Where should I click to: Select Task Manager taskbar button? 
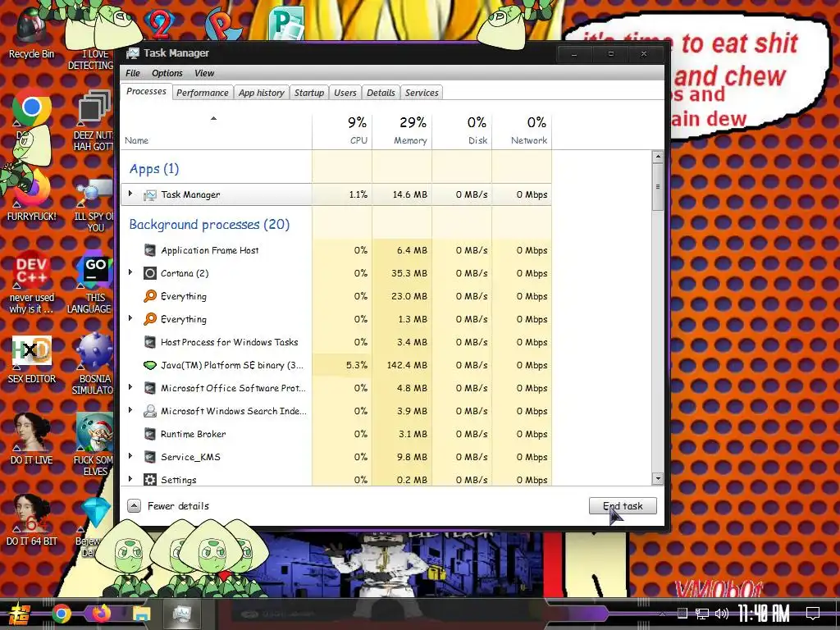[181, 614]
